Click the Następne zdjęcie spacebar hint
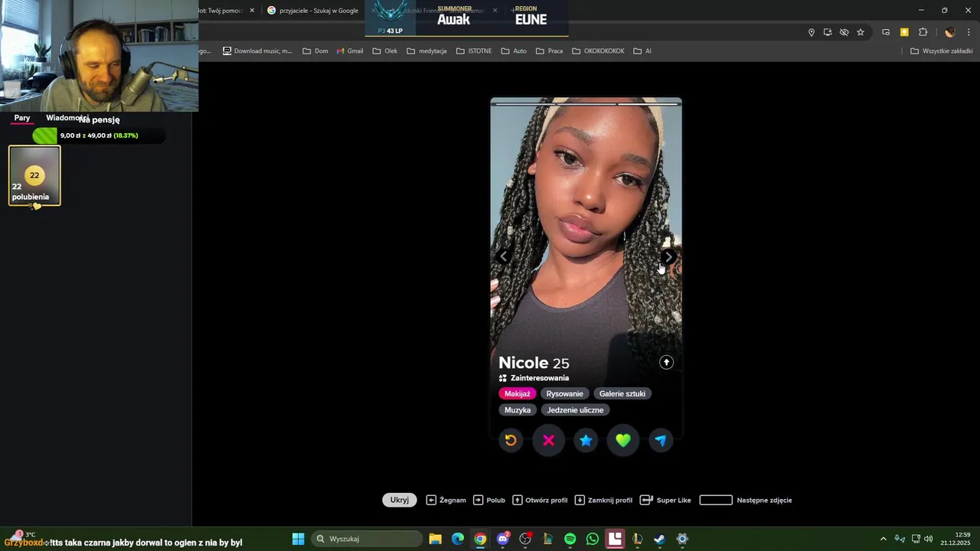Image resolution: width=980 pixels, height=551 pixels. [746, 500]
